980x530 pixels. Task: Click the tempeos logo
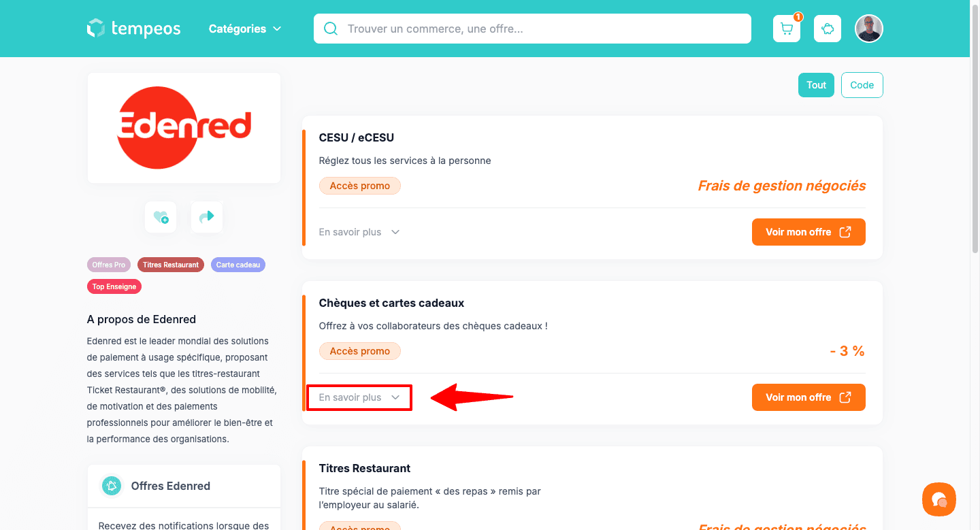pos(134,29)
